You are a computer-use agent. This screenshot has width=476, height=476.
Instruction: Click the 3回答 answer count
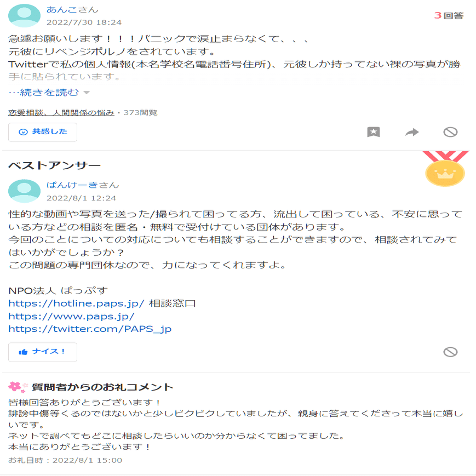point(449,15)
